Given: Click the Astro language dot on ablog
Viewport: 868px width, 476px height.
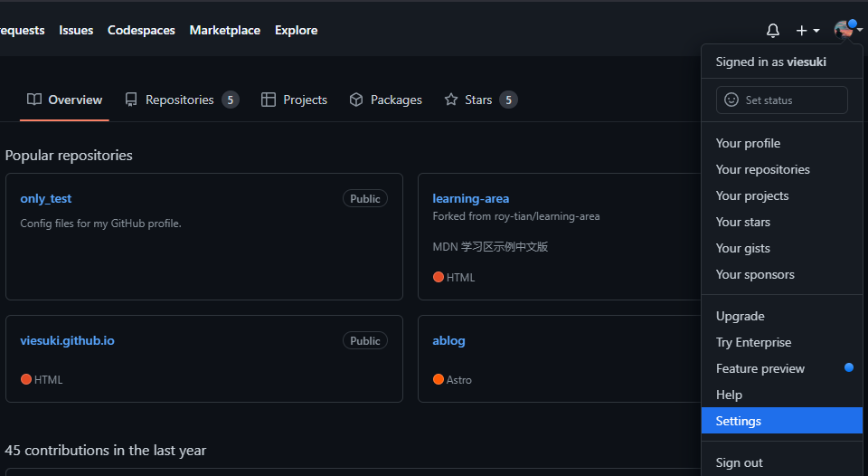Looking at the screenshot, I should coord(439,379).
